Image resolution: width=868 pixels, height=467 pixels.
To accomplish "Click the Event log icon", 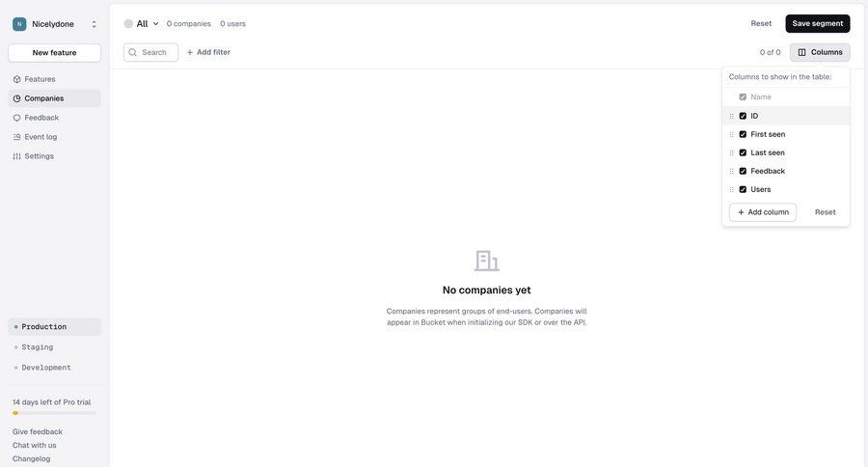I will pos(16,137).
